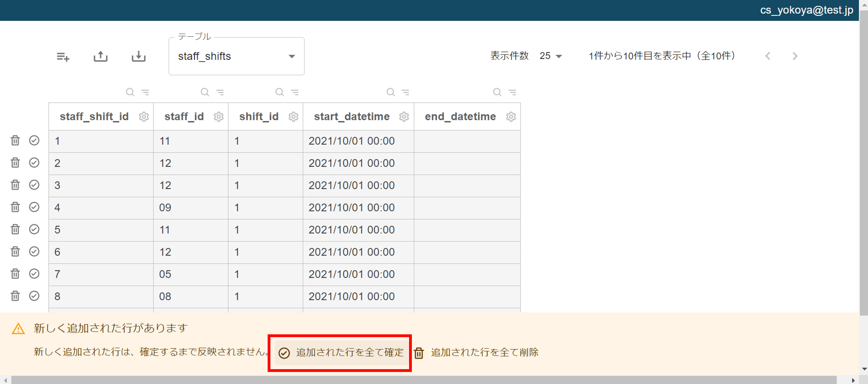Select staff_id cell 08 in row 8
The height and width of the screenshot is (384, 868).
coord(191,297)
